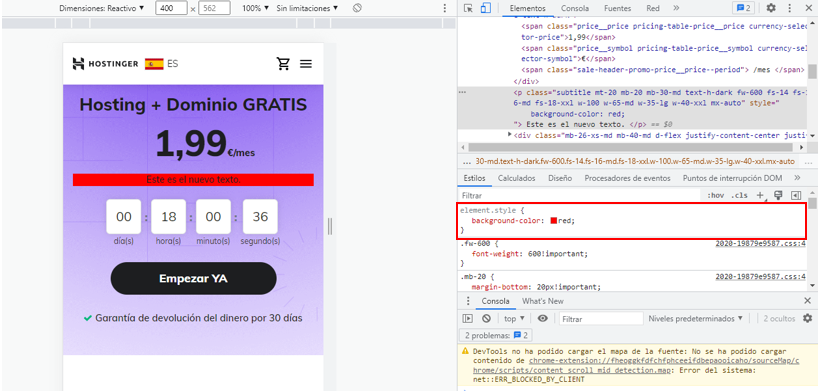
Task: Click the Filtrar field in the Styles pane
Action: tap(580, 195)
